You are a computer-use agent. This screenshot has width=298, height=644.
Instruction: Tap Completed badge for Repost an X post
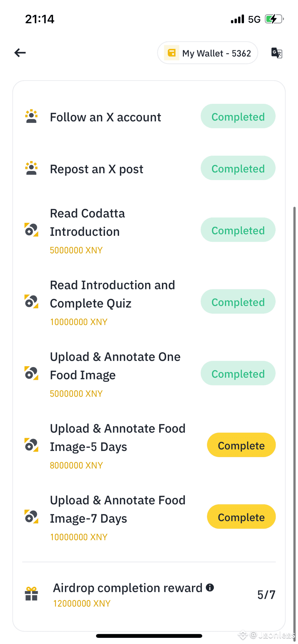[238, 168]
